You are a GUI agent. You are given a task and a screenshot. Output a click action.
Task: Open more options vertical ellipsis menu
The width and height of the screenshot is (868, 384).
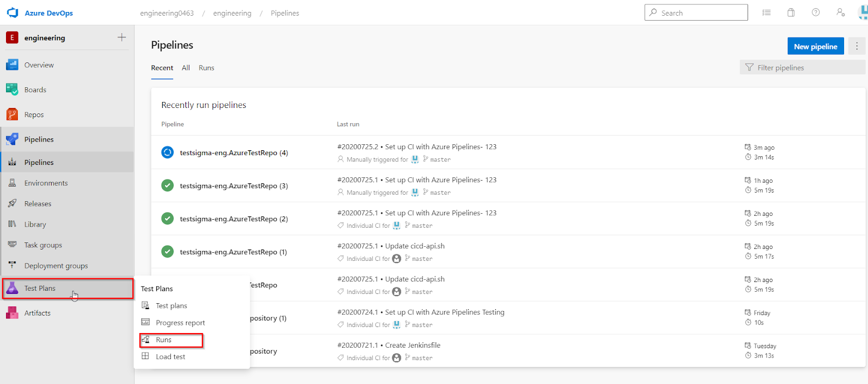(857, 46)
